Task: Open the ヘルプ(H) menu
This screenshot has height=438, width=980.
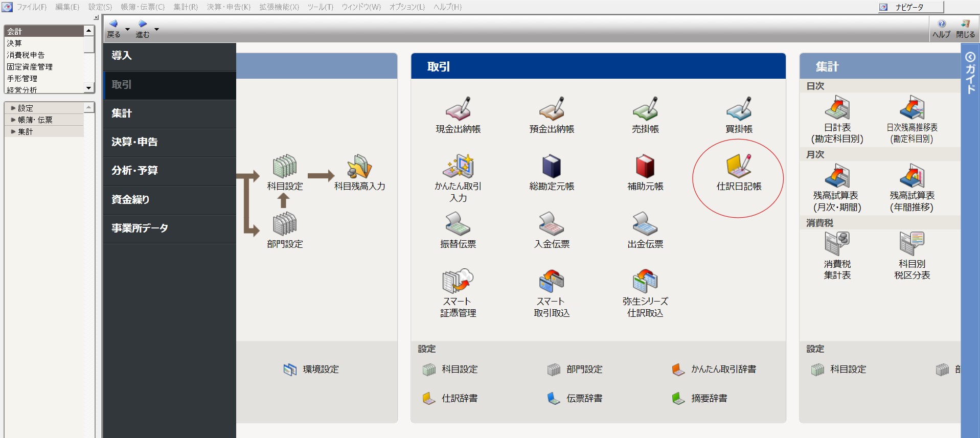Action: (x=447, y=7)
